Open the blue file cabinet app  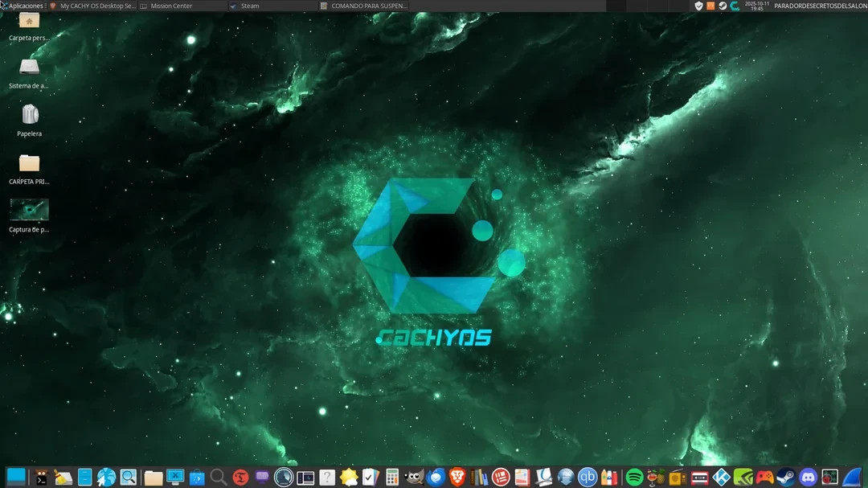(x=84, y=477)
